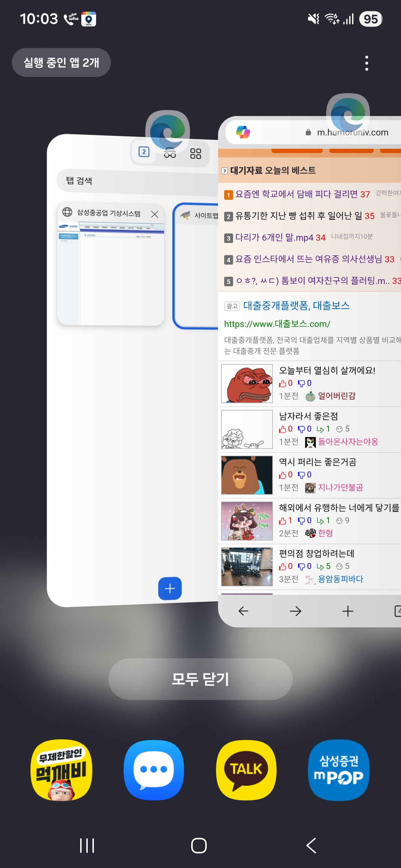Open post 해외에서 유행하는 너에게 닿기를
401x868 pixels.
tap(339, 508)
